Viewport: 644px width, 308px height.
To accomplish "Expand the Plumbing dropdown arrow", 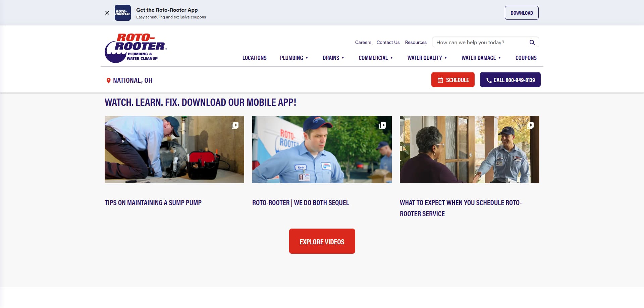I will (307, 58).
